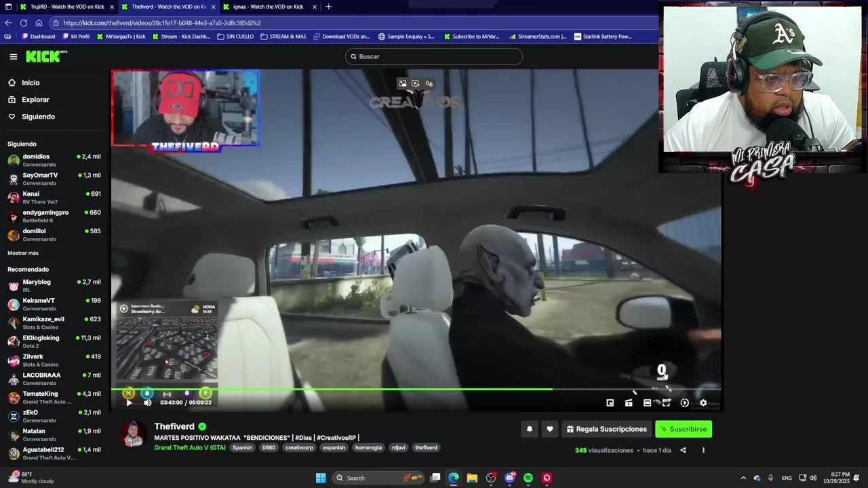The image size is (868, 488).
Task: Open Kamikaze_evil recommended channel
Action: [54, 323]
